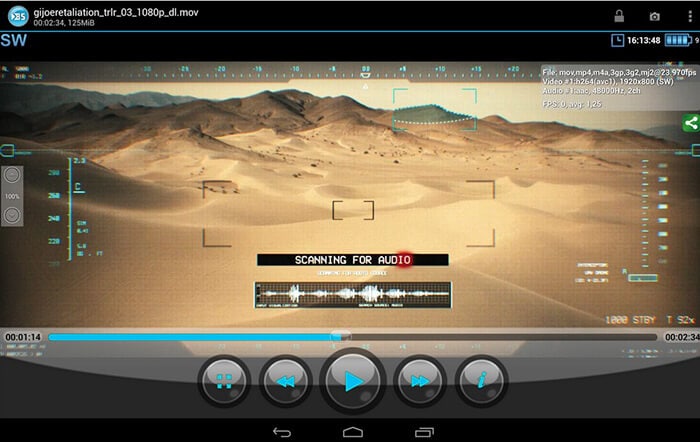Tap the BSPlayer app logo icon
Image resolution: width=700 pixels, height=442 pixels.
coord(18,16)
